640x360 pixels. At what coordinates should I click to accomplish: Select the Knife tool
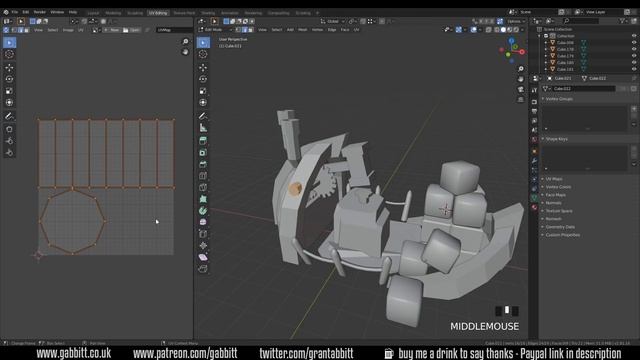[x=203, y=187]
